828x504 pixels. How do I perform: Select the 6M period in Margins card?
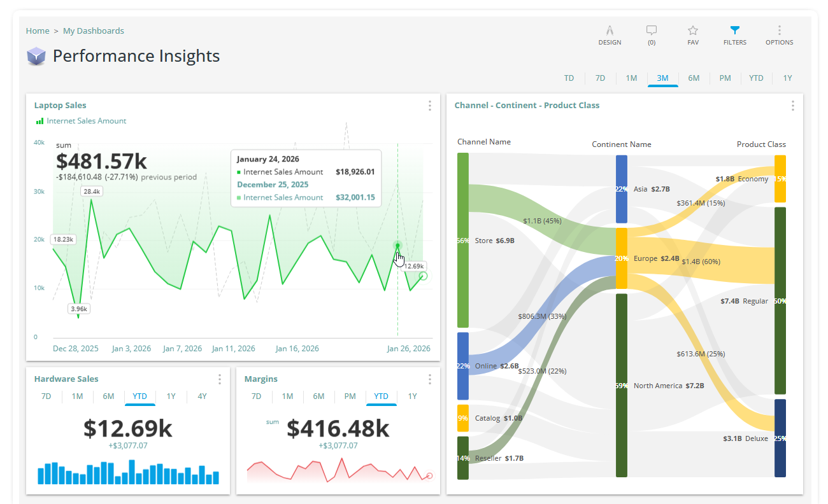(318, 396)
